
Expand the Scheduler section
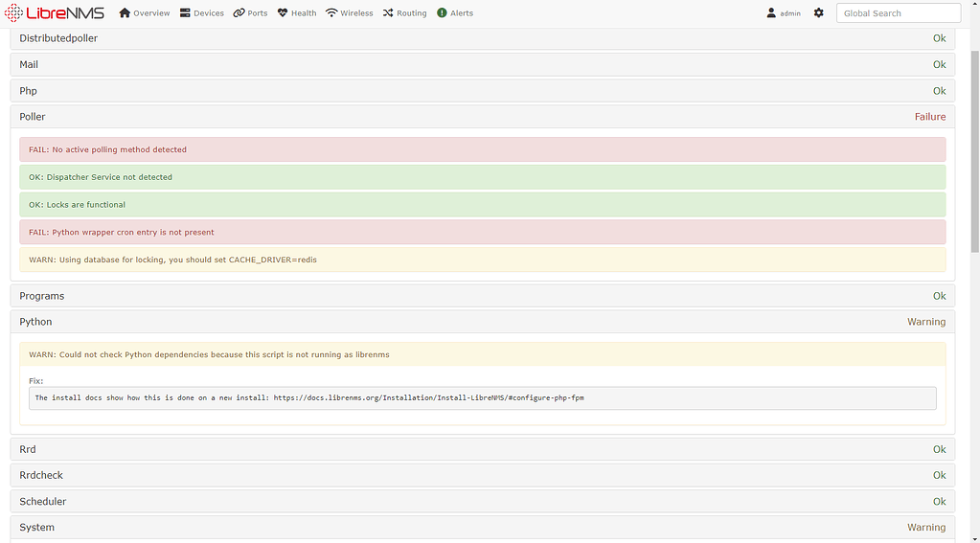click(483, 501)
